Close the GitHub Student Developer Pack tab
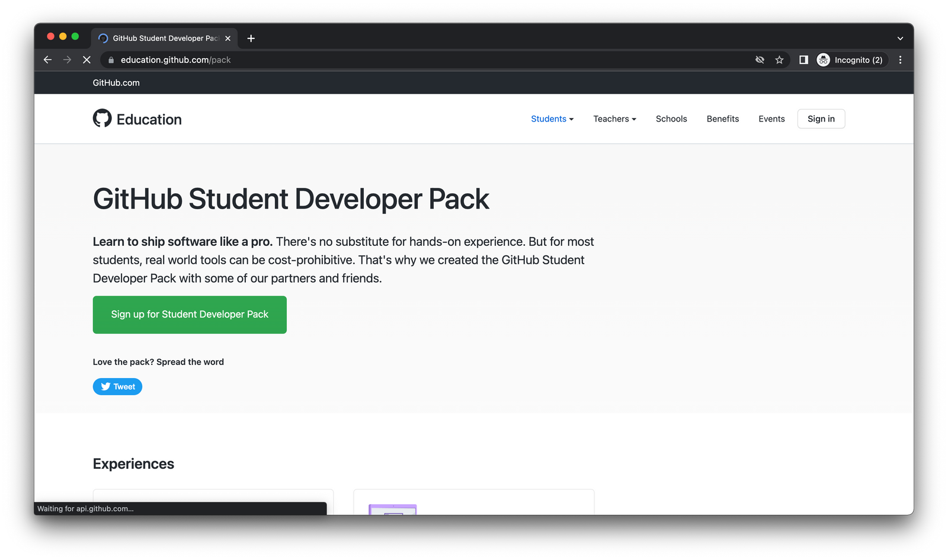Screen dimensions: 948x560 [x=228, y=38]
